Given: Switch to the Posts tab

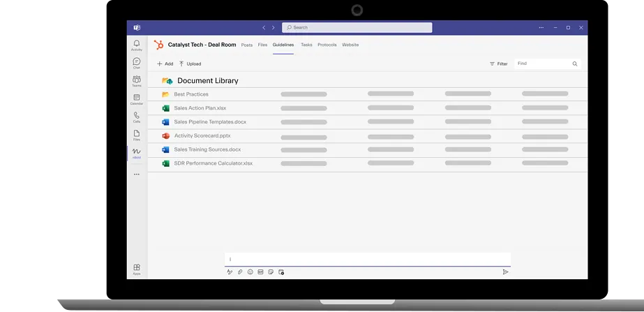Looking at the screenshot, I should (x=247, y=45).
